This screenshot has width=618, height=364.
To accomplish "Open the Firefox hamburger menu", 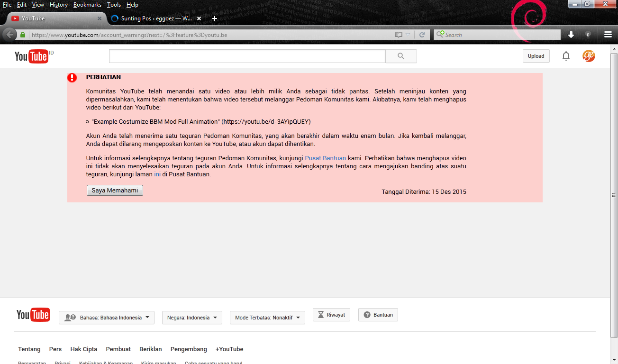I will click(608, 35).
